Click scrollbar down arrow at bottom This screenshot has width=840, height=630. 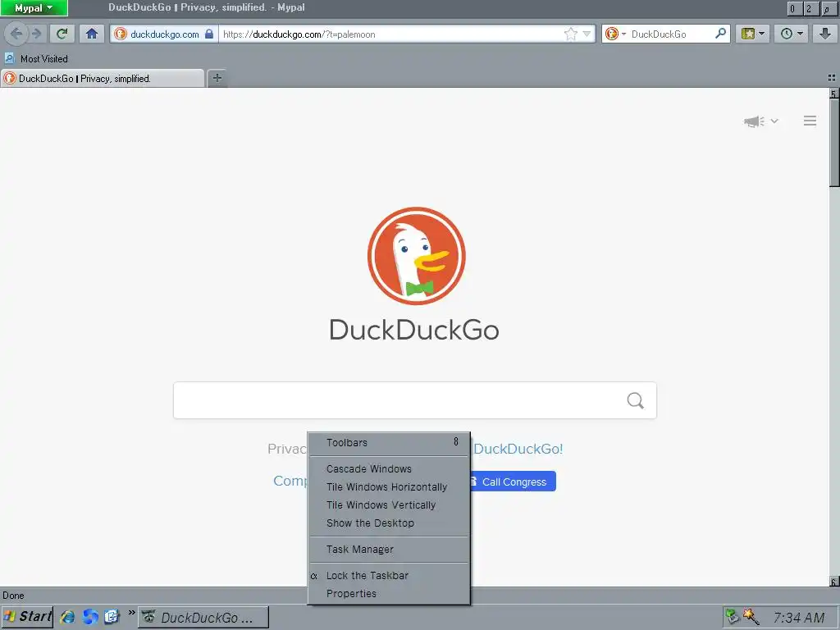[834, 582]
